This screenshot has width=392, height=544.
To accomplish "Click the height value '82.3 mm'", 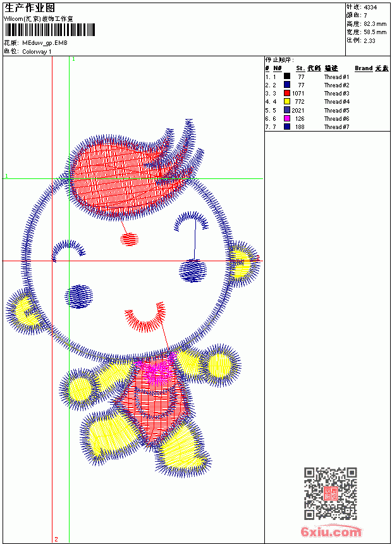I will tap(375, 24).
